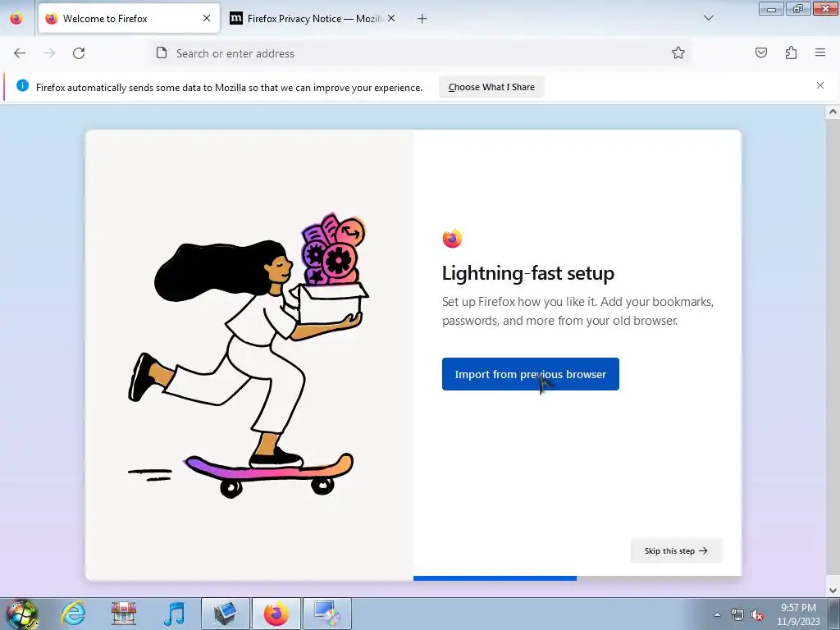Launch Internet Explorer from the taskbar
840x630 pixels.
[x=73, y=614]
